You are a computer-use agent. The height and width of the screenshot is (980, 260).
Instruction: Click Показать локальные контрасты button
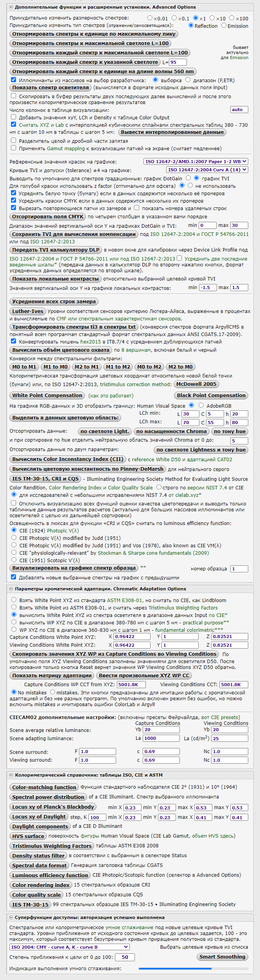(x=56, y=279)
